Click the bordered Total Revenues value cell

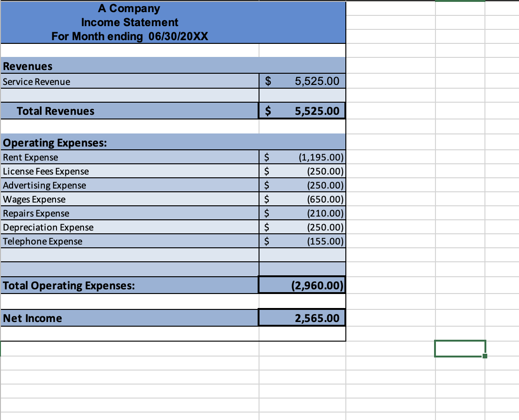coord(302,111)
